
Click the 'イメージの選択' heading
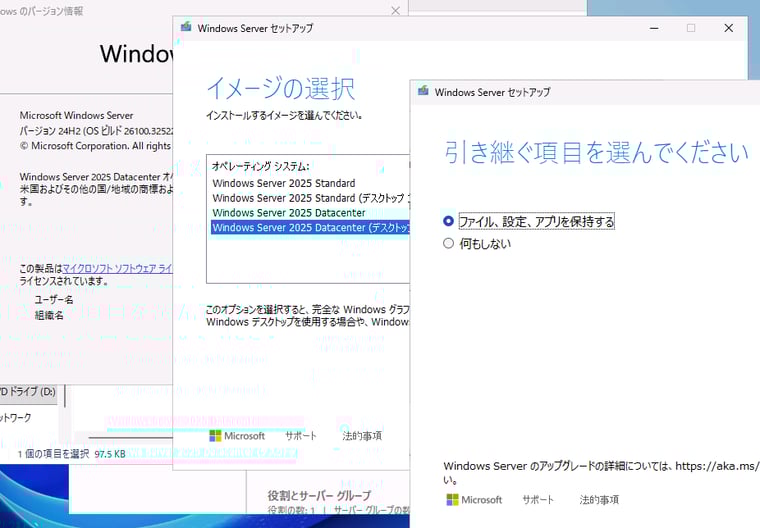[x=281, y=88]
